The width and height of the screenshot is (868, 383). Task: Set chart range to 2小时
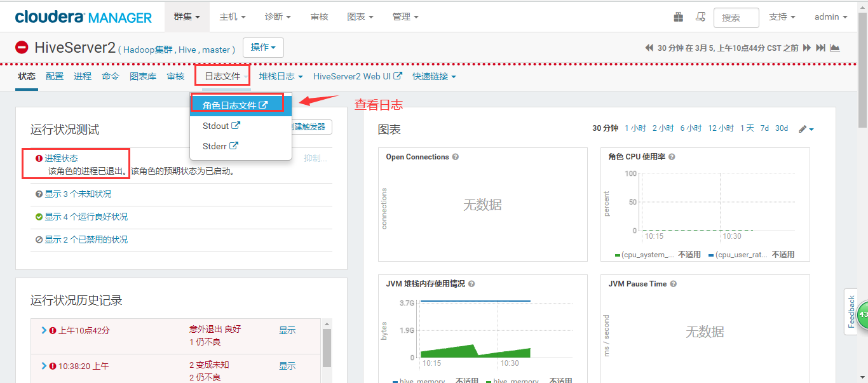[x=663, y=128]
